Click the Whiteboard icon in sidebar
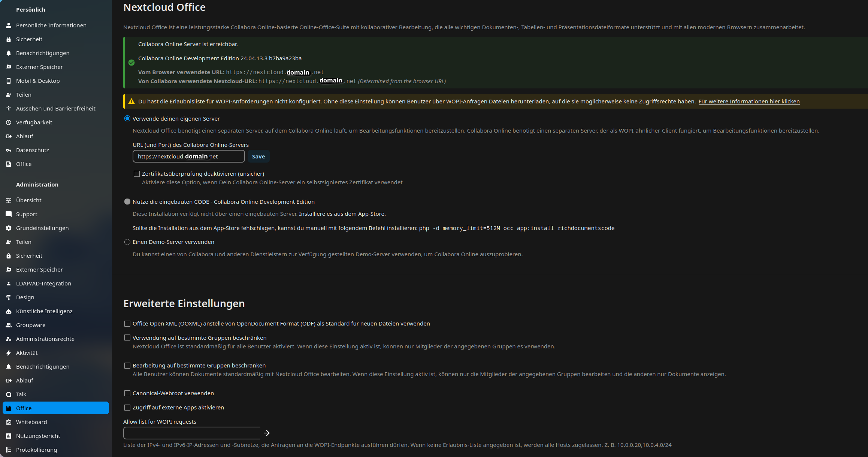 click(9, 422)
